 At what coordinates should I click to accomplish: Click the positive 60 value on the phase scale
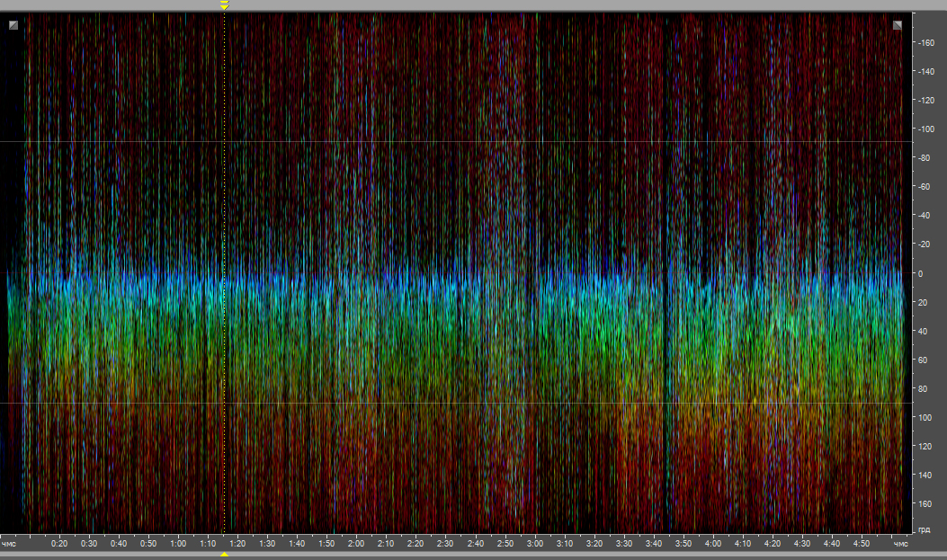[x=923, y=360]
